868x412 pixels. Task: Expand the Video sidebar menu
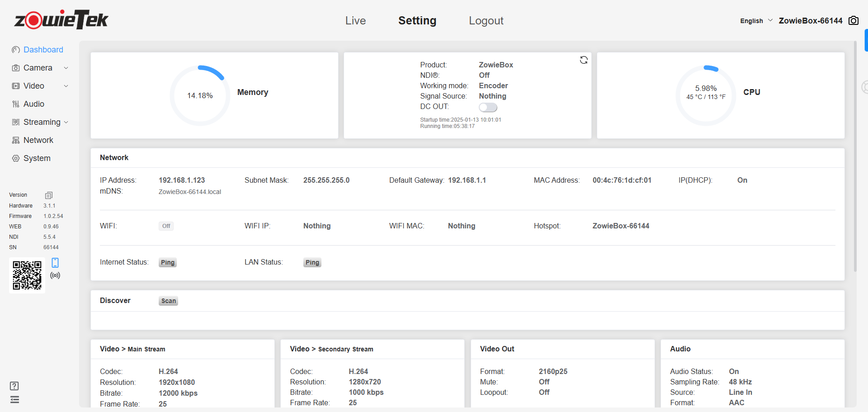40,86
